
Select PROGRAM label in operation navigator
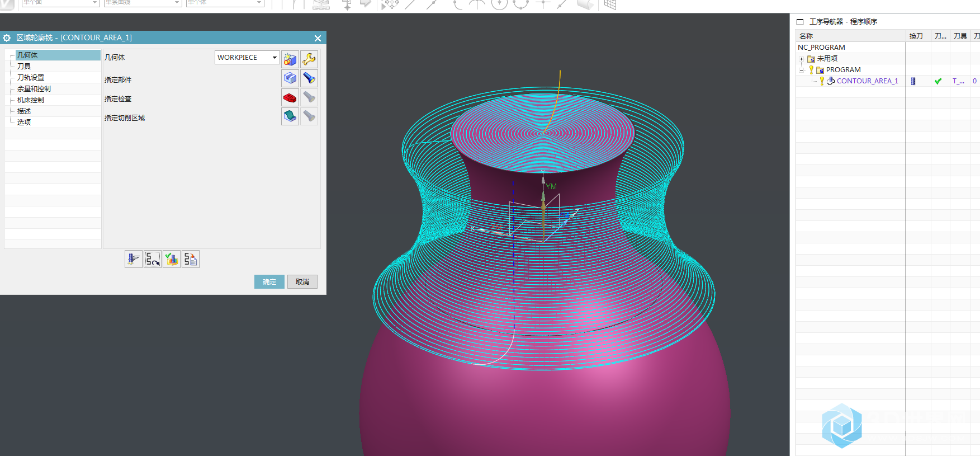pyautogui.click(x=844, y=70)
